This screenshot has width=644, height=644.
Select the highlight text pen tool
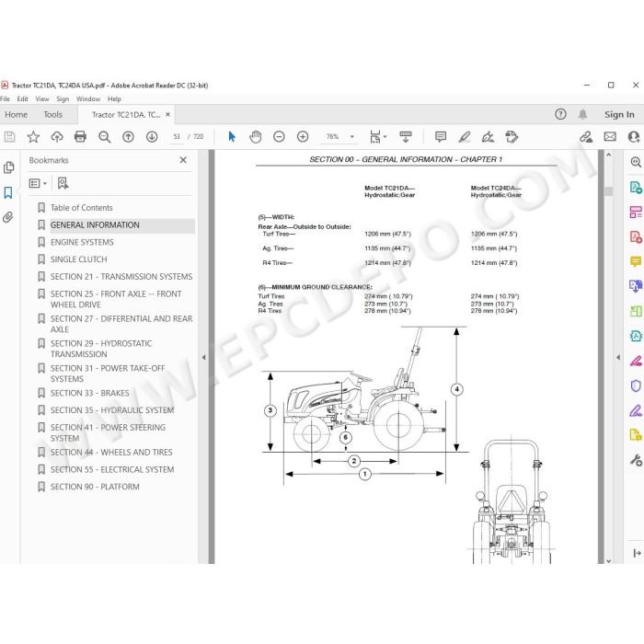(x=464, y=137)
